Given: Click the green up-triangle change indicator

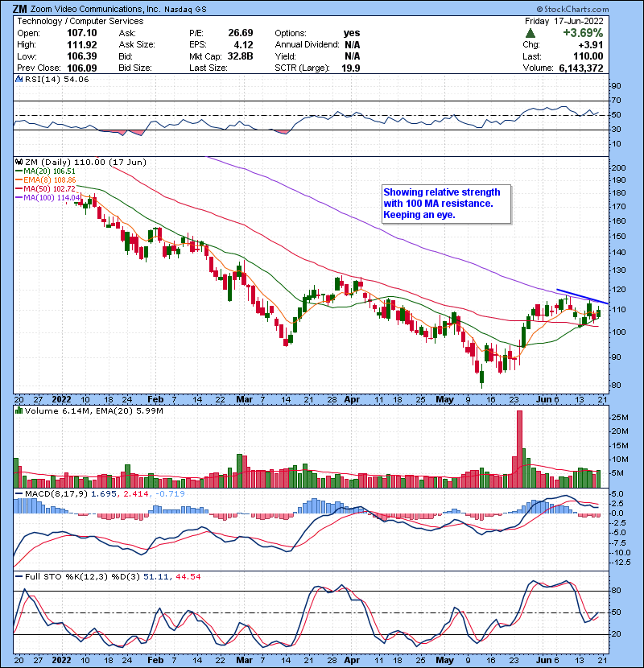Looking at the screenshot, I should pyautogui.click(x=530, y=33).
